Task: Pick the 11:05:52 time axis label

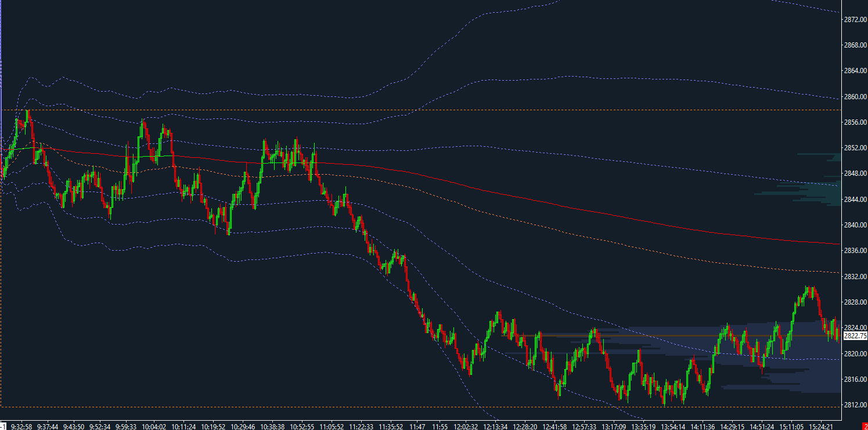Action: click(332, 427)
